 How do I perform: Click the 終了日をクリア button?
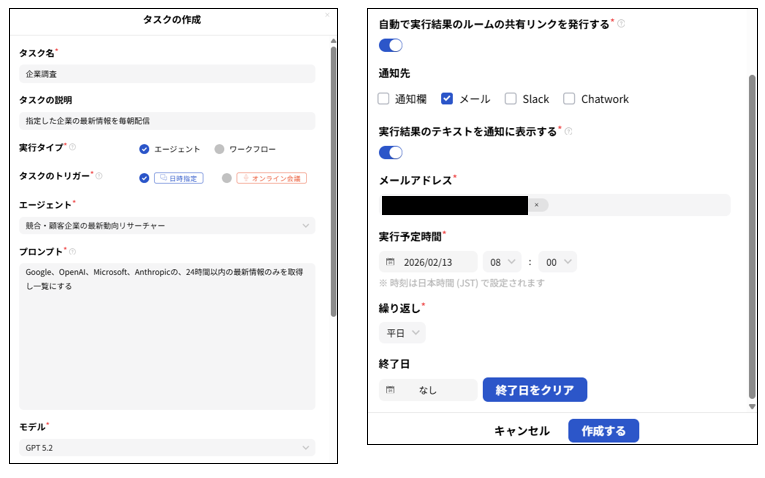click(534, 390)
